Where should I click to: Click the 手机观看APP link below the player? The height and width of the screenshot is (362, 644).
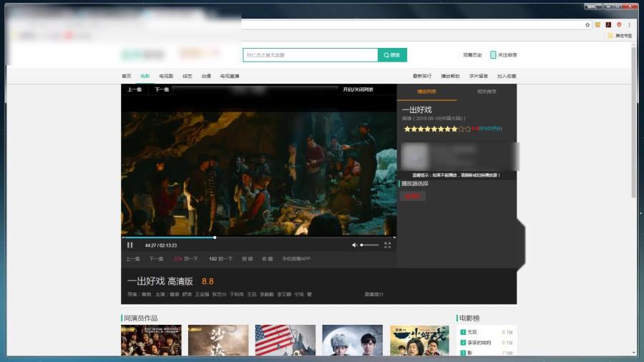pos(296,259)
